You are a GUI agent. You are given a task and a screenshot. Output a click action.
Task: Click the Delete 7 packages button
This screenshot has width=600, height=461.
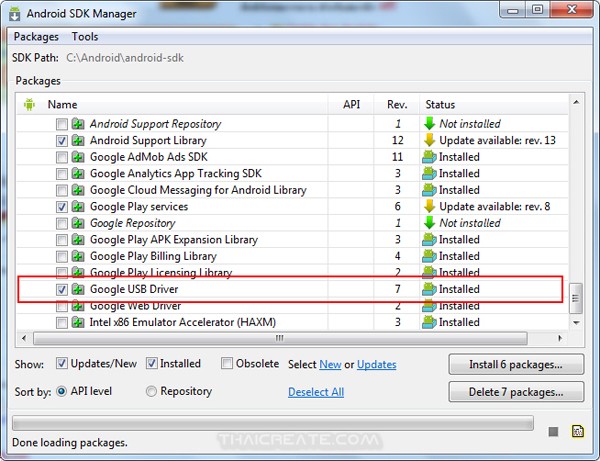516,392
